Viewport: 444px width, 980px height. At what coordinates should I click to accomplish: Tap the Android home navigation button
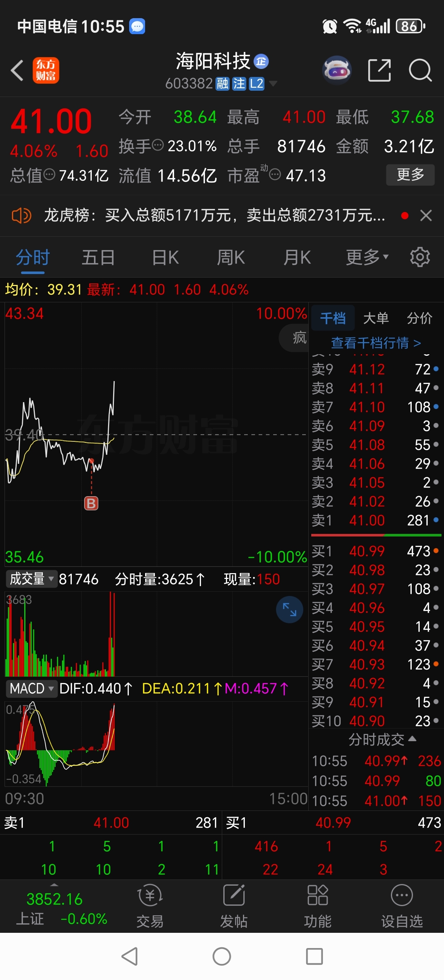click(222, 956)
